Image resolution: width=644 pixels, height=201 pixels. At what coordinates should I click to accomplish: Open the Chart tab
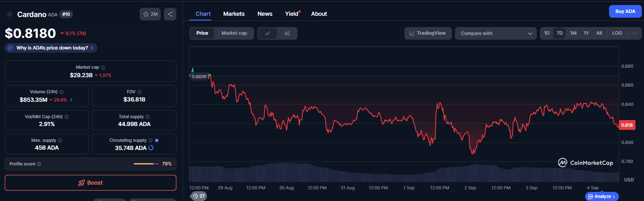203,14
